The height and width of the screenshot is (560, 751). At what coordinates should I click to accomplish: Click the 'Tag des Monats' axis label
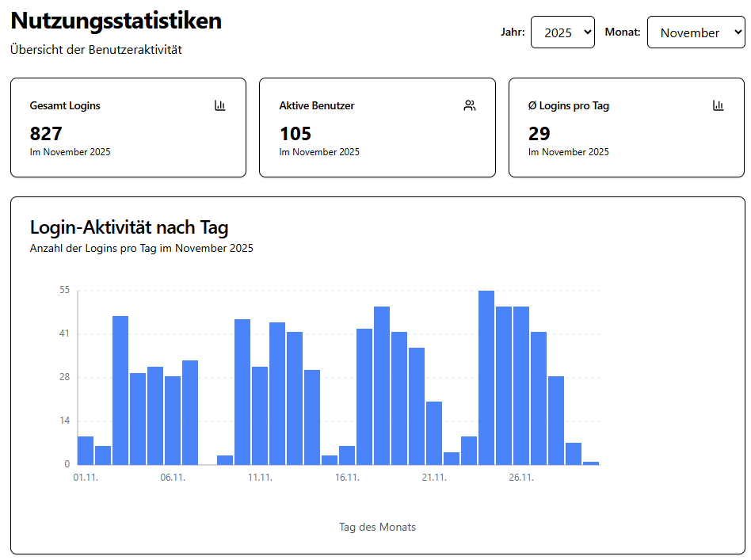tap(377, 528)
